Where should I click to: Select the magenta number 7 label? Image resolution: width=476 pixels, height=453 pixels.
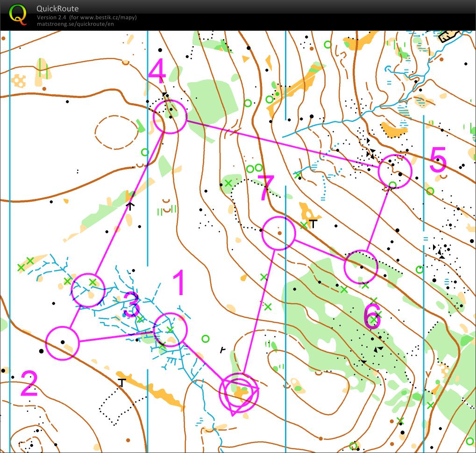[x=265, y=188]
